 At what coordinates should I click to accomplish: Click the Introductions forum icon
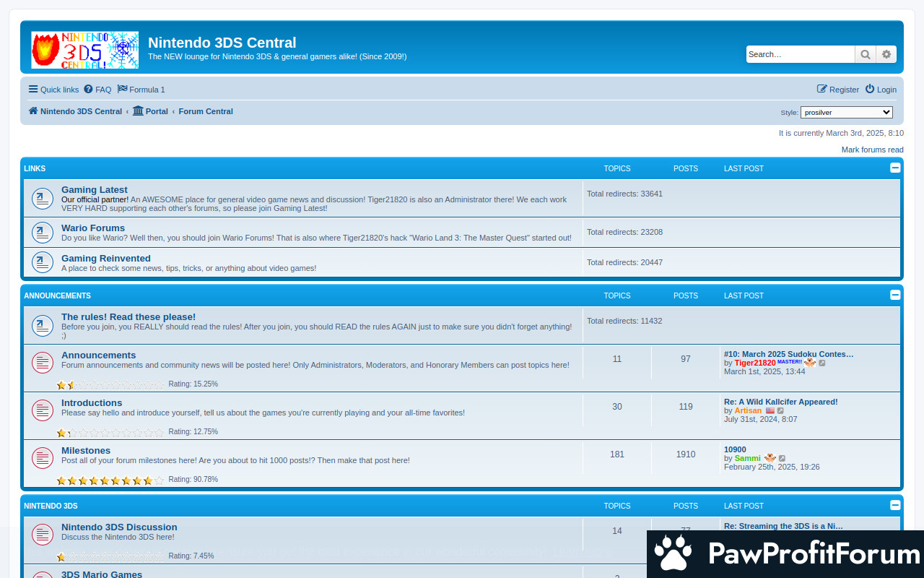[x=43, y=410]
